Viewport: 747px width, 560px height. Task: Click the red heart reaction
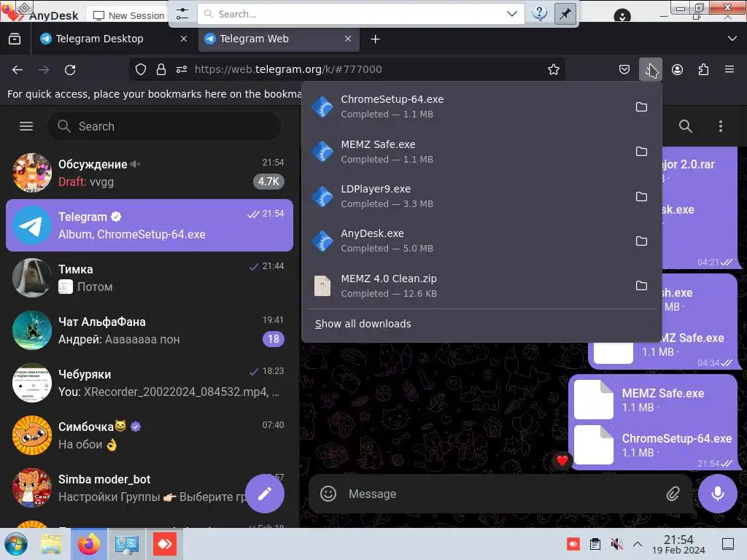tap(562, 461)
